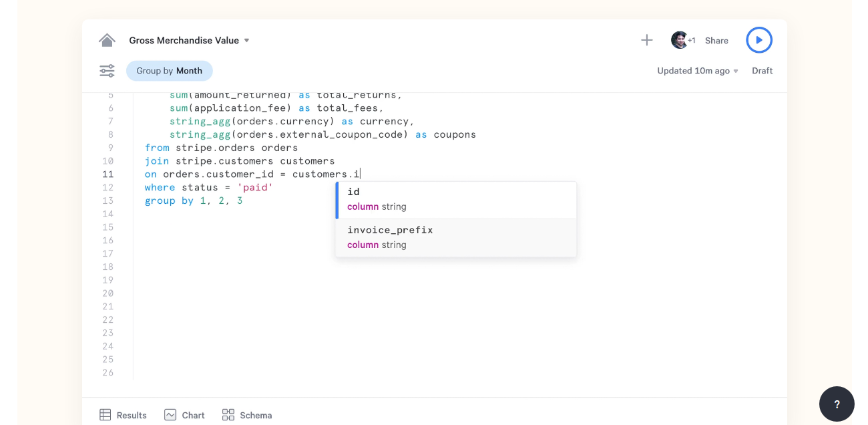The image size is (868, 425).
Task: Click the Results table icon
Action: 105,415
